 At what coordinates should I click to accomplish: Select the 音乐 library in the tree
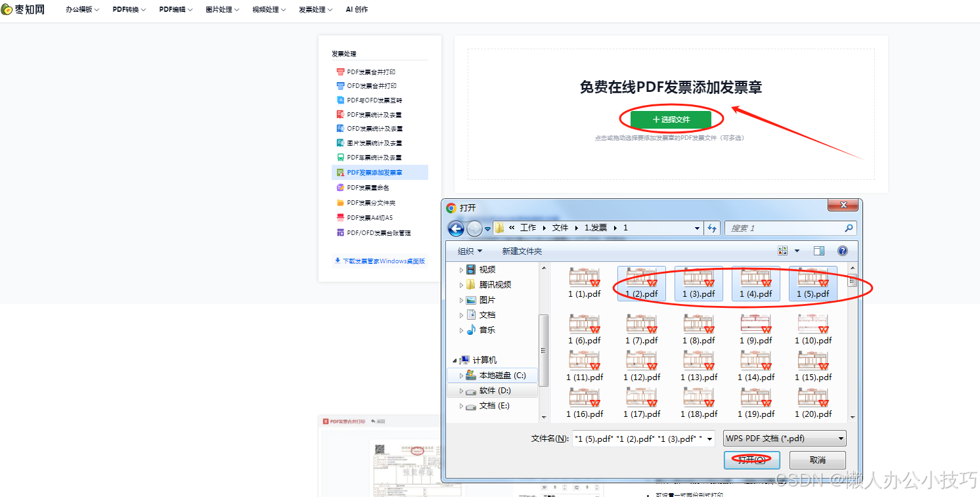480,330
